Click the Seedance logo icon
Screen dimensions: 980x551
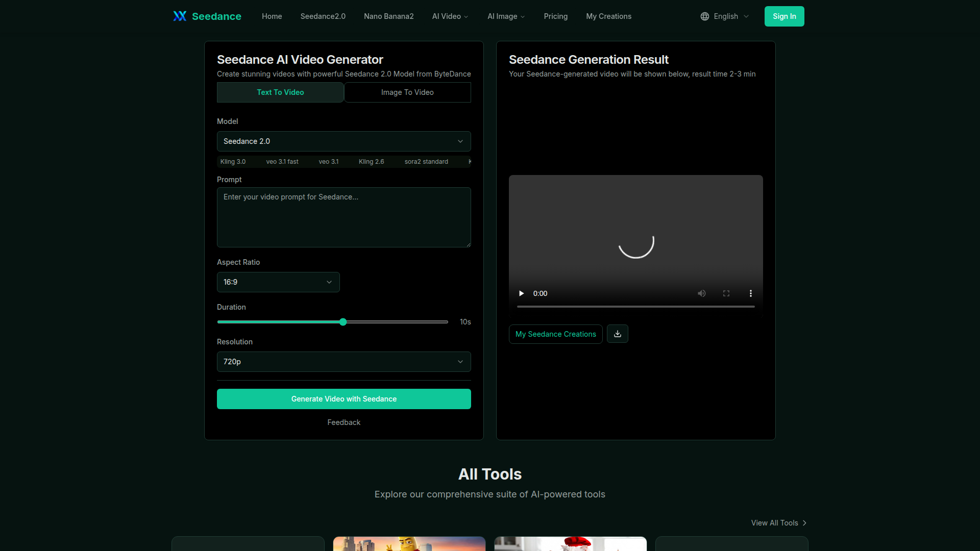180,16
